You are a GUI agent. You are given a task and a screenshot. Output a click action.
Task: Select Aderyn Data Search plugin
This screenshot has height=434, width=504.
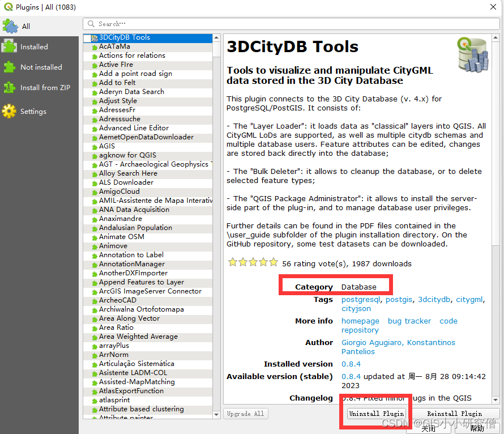pyautogui.click(x=148, y=92)
